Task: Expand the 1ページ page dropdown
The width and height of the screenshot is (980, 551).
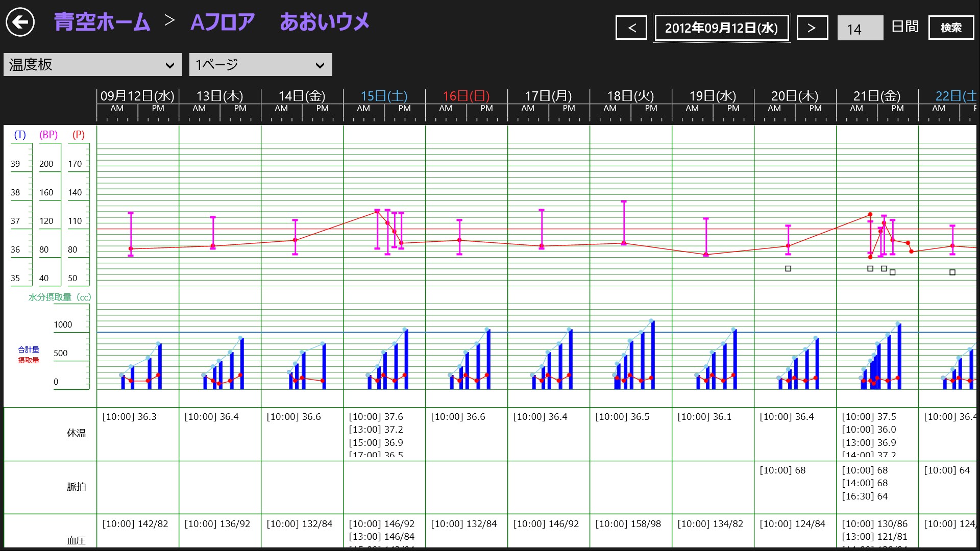Action: [x=260, y=65]
